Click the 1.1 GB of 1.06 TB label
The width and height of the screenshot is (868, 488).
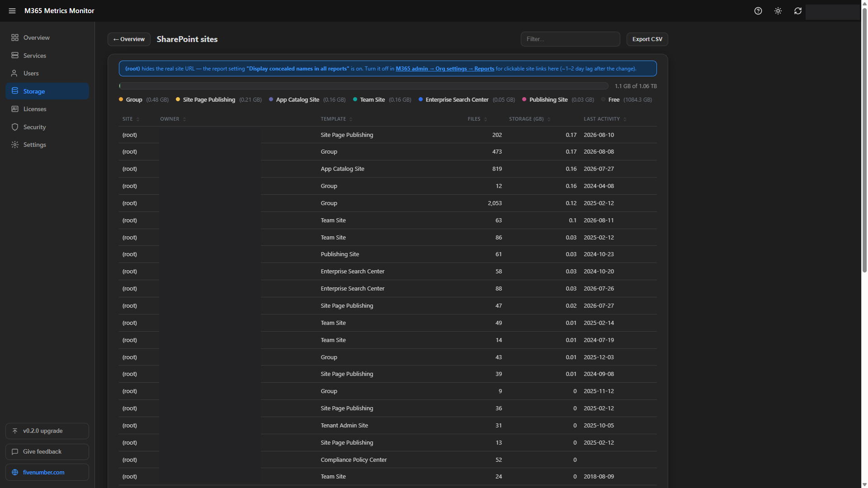(x=636, y=86)
